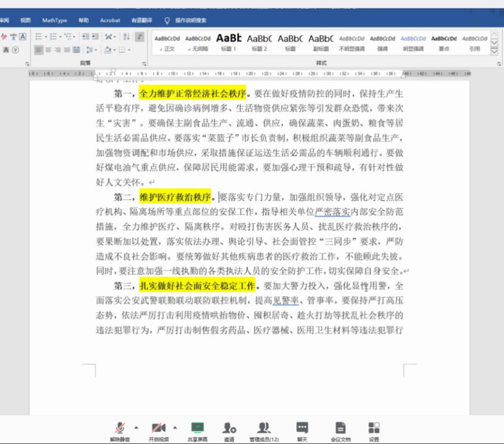This screenshot has height=444, width=504.
Task: Click the increase indent icon
Action: click(96, 37)
